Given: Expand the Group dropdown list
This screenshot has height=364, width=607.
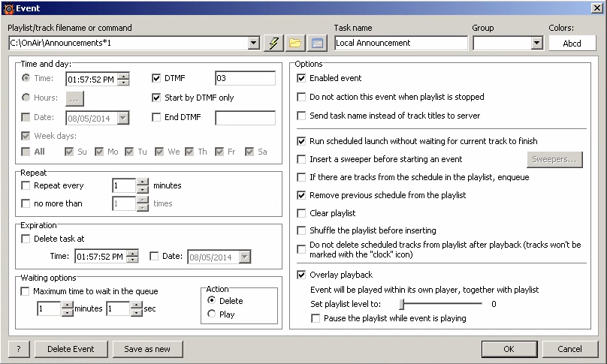Looking at the screenshot, I should click(536, 44).
